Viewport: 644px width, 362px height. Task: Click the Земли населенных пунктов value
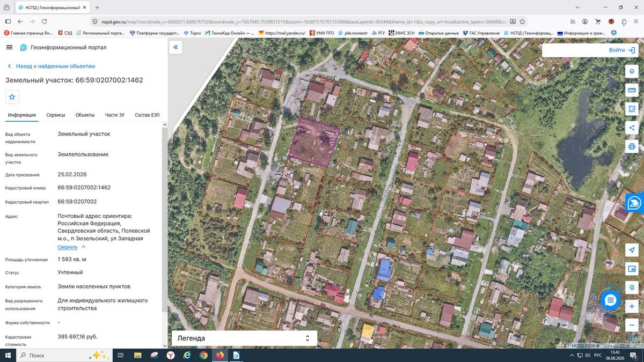pos(94,286)
